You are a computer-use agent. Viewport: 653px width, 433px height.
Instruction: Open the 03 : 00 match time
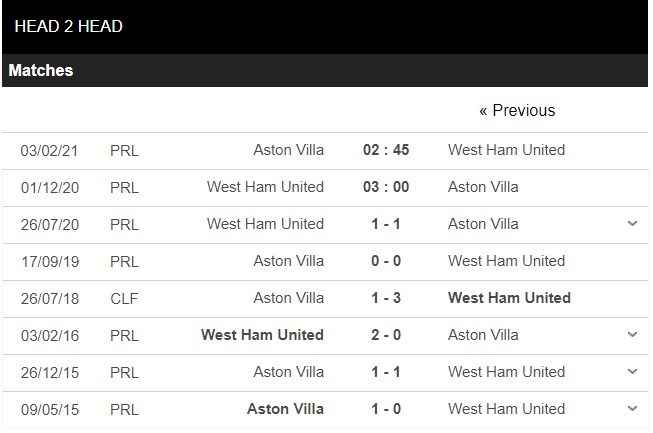click(x=386, y=187)
